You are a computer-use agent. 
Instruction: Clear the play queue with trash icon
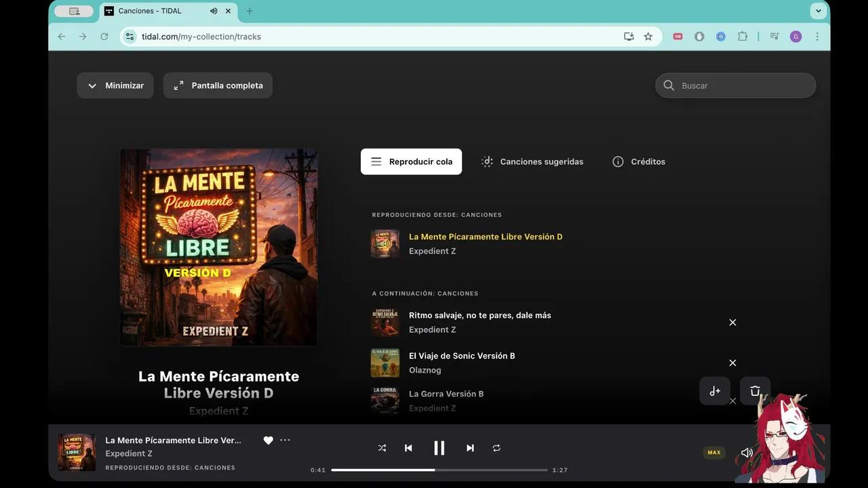coord(755,391)
